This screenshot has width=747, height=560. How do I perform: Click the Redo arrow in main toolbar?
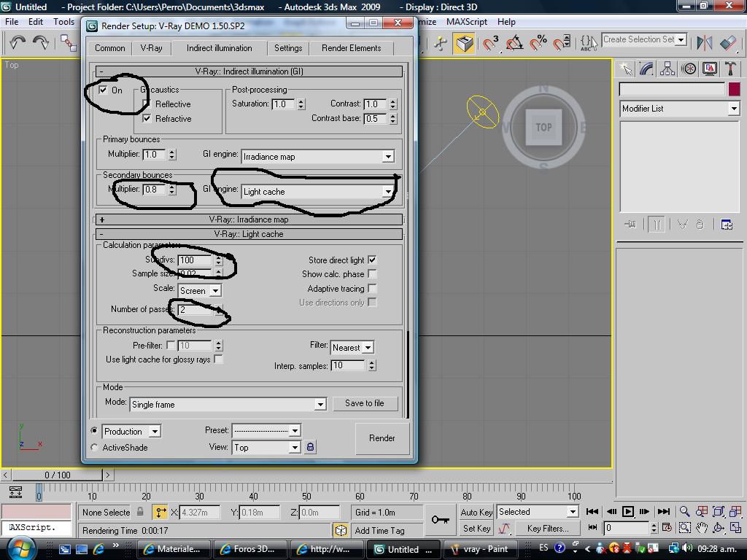coord(41,43)
